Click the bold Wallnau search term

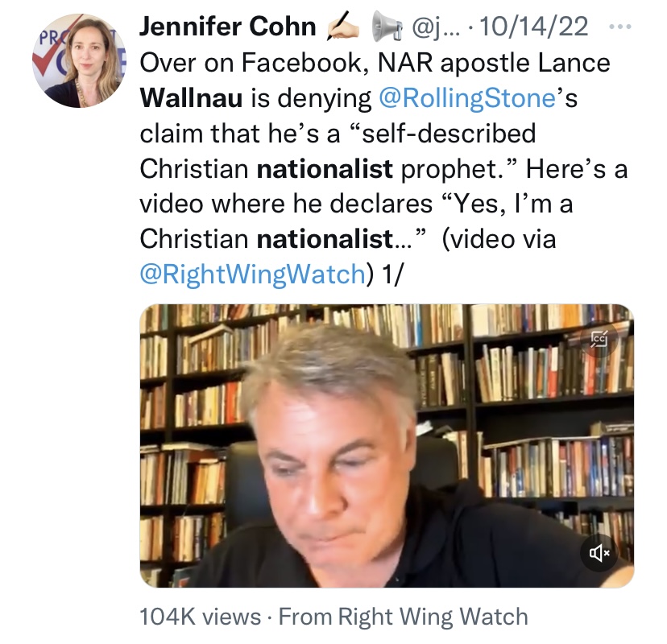tap(191, 97)
